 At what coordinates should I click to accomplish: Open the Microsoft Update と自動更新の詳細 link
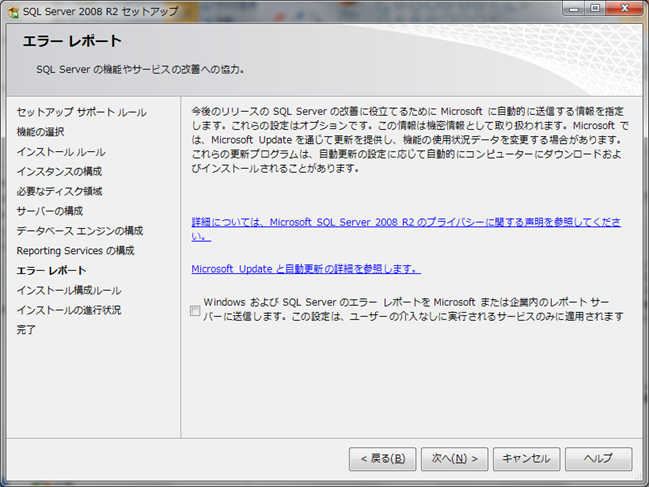(306, 269)
